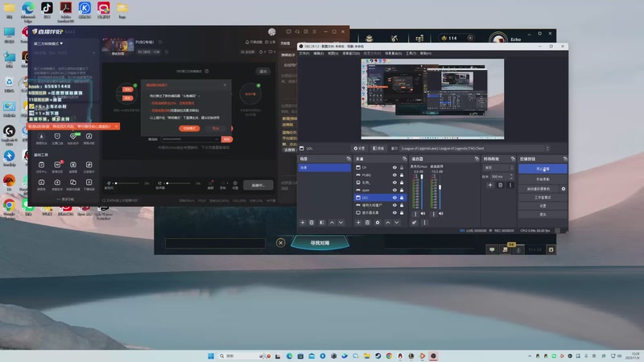Viewport: 644px width, 362px height.
Task: Open source properties gear in Sources toolbar
Action: (378, 223)
